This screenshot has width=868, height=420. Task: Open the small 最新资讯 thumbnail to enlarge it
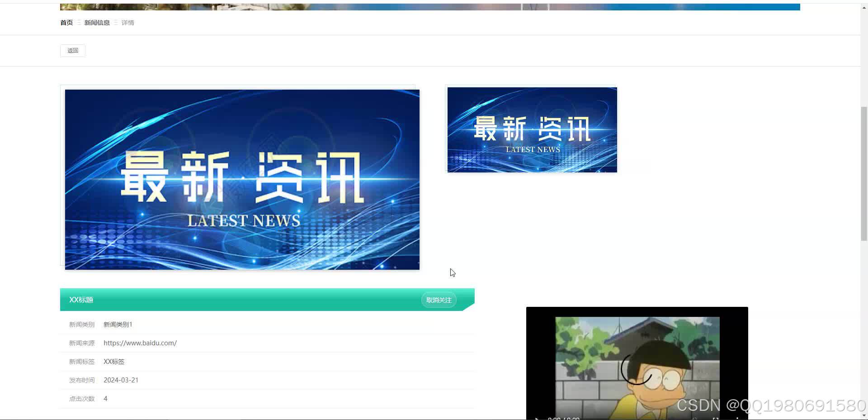tap(531, 130)
